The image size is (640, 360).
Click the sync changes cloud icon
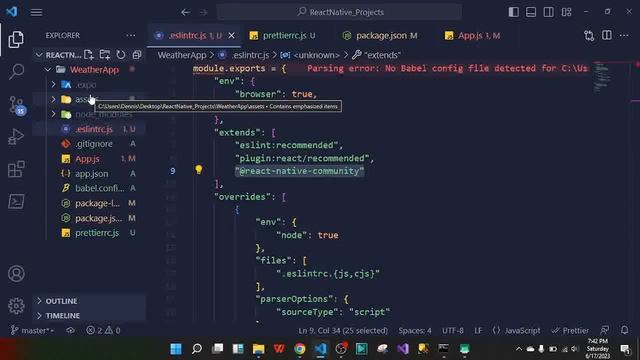tap(70, 330)
